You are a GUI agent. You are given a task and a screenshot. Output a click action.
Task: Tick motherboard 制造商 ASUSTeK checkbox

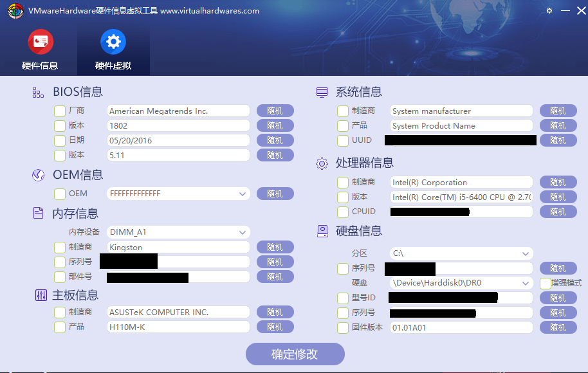(60, 313)
